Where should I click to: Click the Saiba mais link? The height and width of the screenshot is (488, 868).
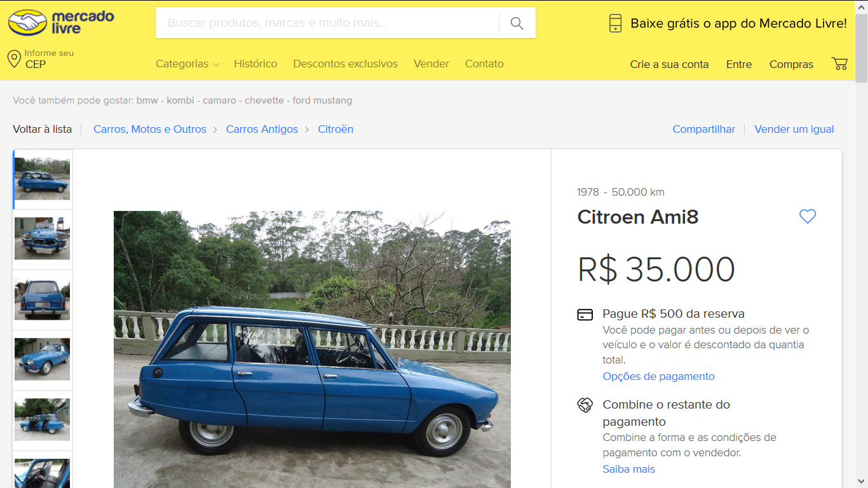[x=628, y=469]
